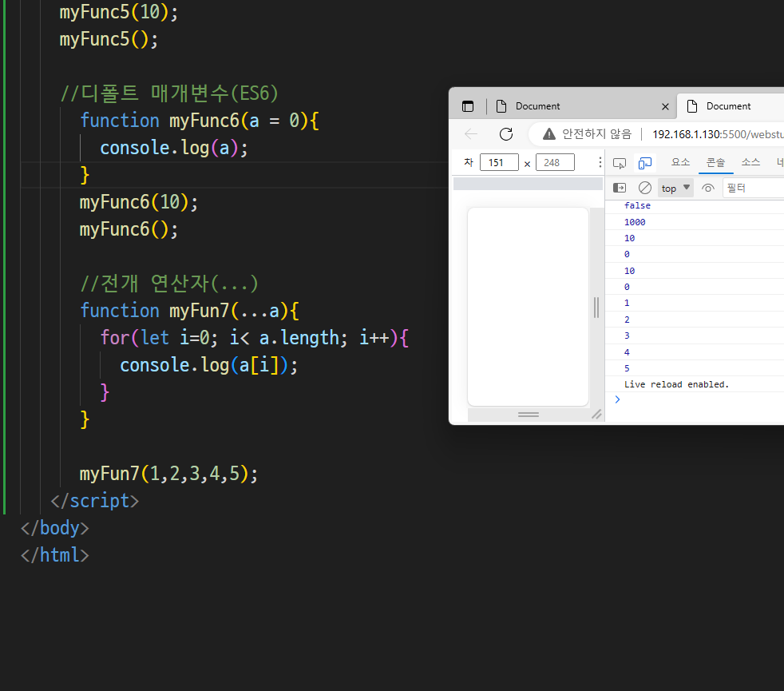The image size is (784, 691).
Task: Click the '//디폴트 매개변수(ES6)' comment line
Action: [x=169, y=93]
